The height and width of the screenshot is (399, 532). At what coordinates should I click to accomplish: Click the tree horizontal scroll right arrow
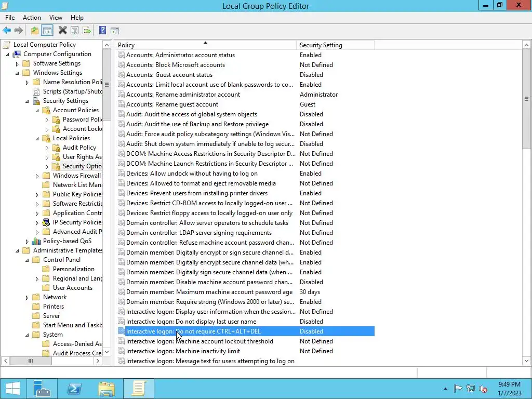point(98,361)
